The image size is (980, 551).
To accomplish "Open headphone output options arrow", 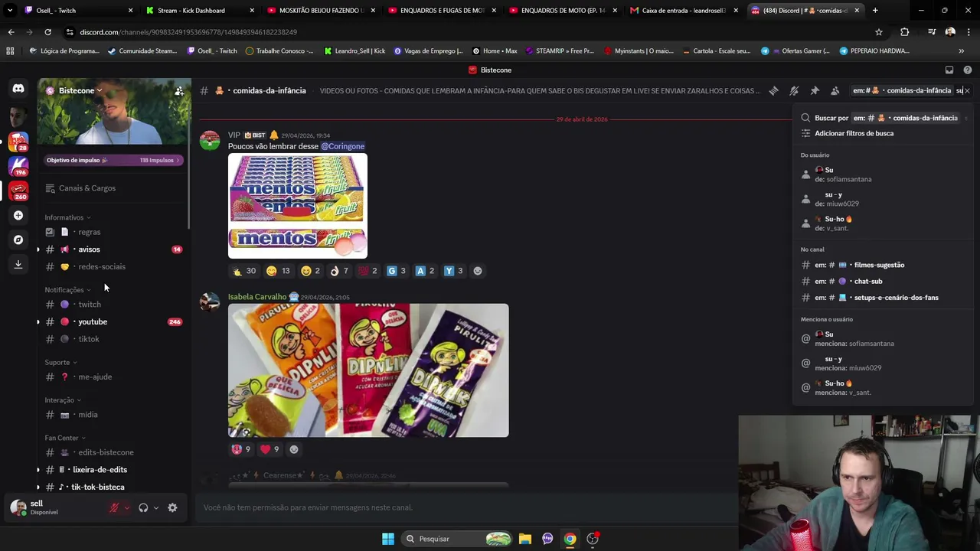I will click(x=156, y=507).
